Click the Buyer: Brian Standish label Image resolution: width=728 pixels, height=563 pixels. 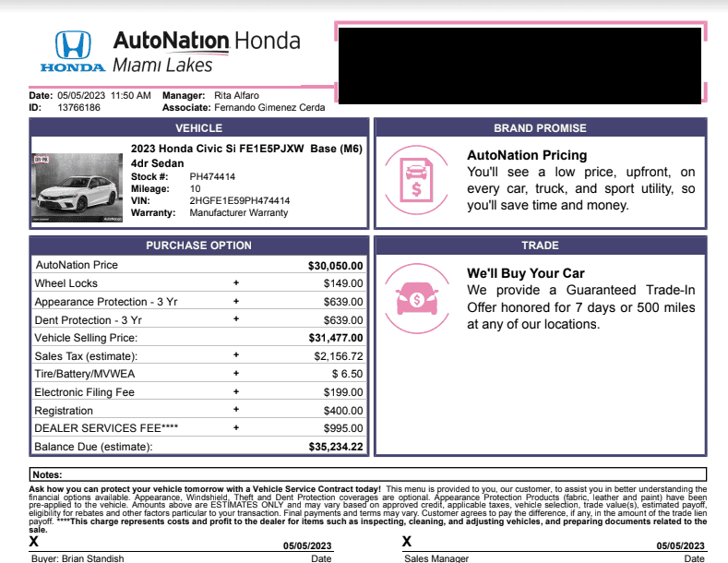78,557
